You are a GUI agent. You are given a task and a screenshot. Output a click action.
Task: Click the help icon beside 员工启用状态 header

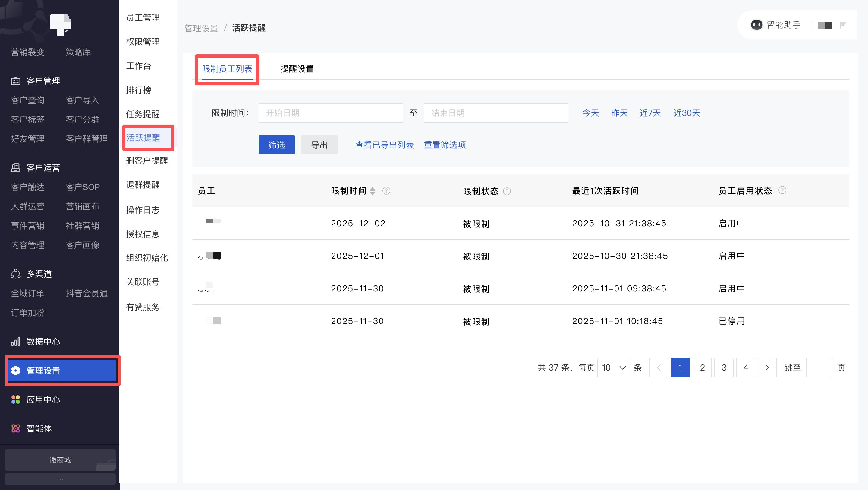pos(782,190)
